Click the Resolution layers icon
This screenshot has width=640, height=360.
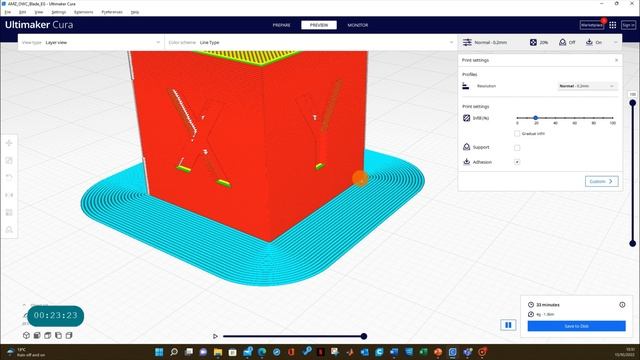466,86
